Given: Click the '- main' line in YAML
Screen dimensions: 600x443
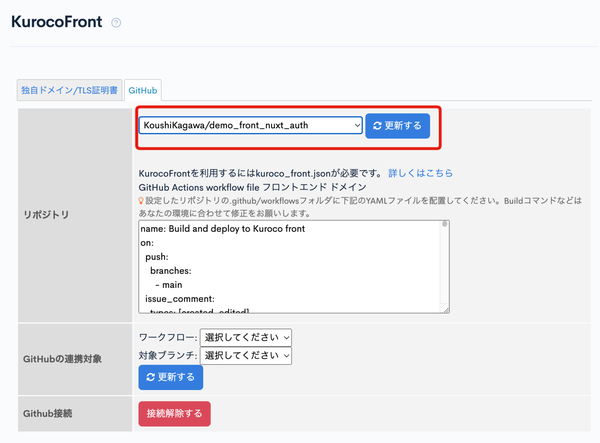Looking at the screenshot, I should (169, 285).
